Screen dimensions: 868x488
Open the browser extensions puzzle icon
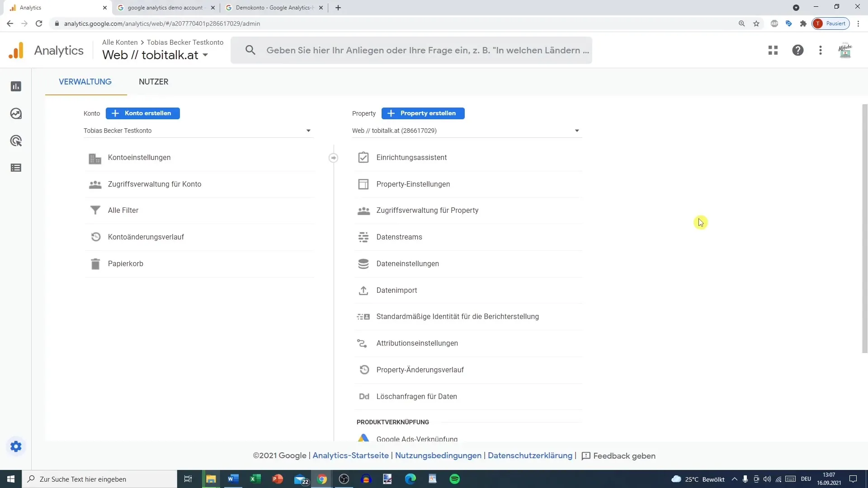[x=803, y=23]
